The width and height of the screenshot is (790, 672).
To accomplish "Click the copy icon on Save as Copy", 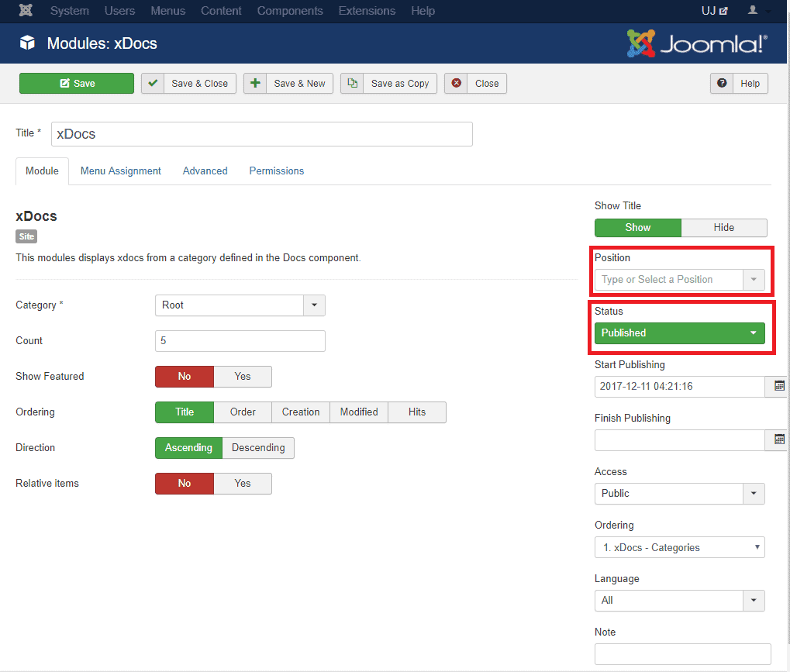I will 353,84.
